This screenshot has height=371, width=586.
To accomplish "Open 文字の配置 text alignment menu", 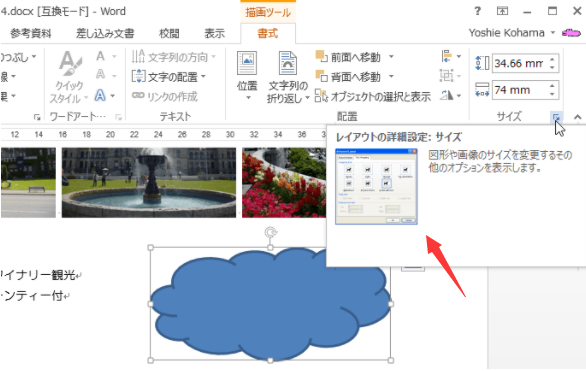I will (x=169, y=77).
